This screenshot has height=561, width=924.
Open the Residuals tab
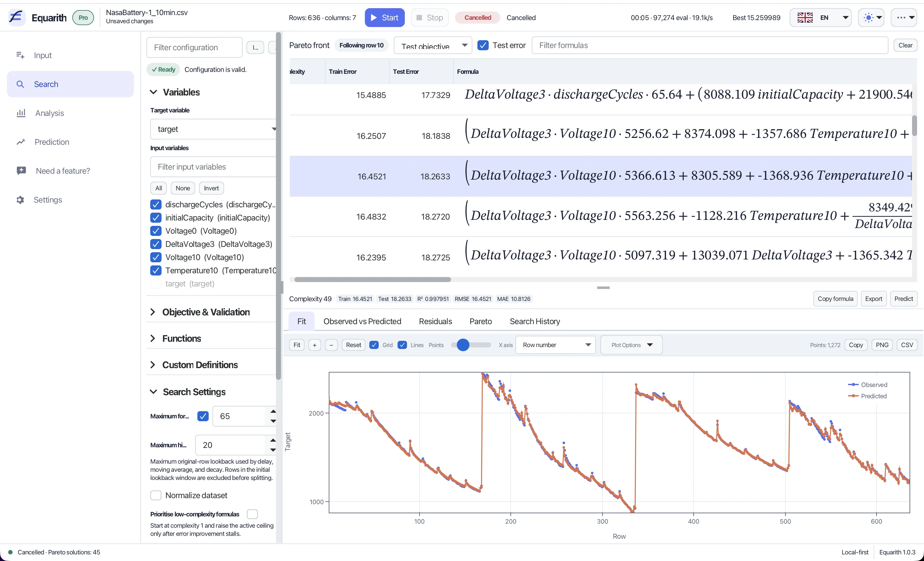[435, 321]
